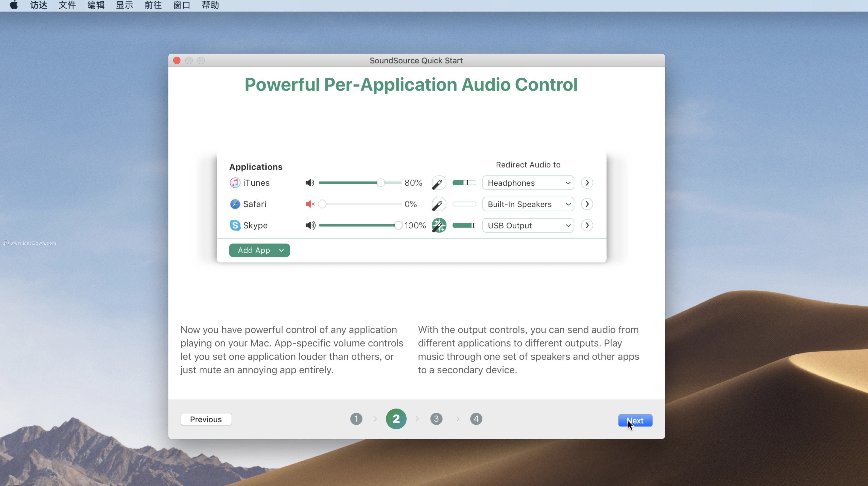868x486 pixels.
Task: Click the Previous button
Action: click(x=206, y=419)
